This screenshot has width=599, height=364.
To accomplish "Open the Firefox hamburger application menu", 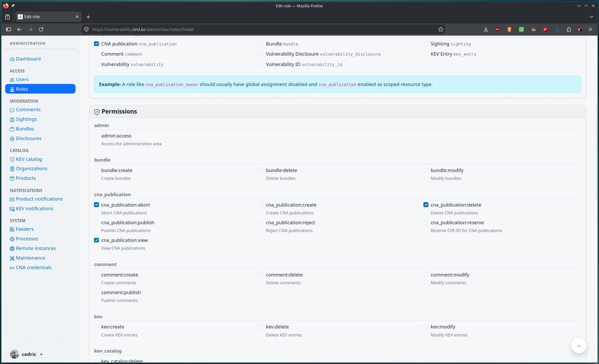I will (590, 29).
